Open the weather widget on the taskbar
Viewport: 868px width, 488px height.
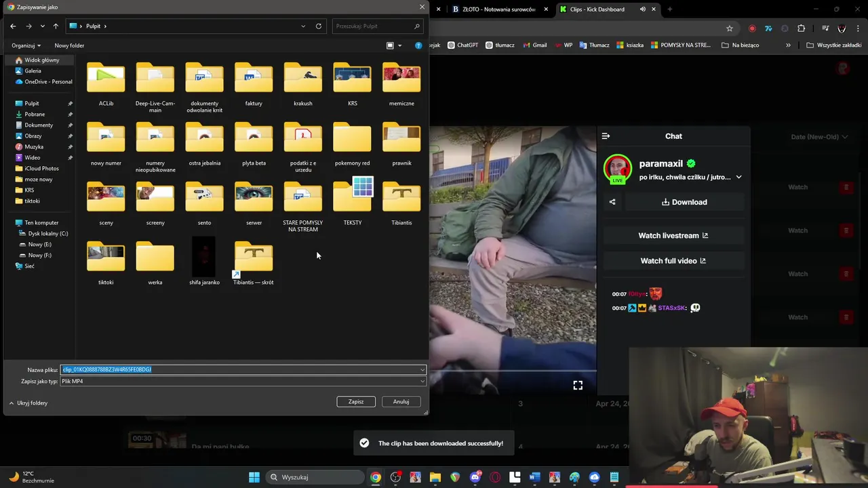tap(31, 477)
